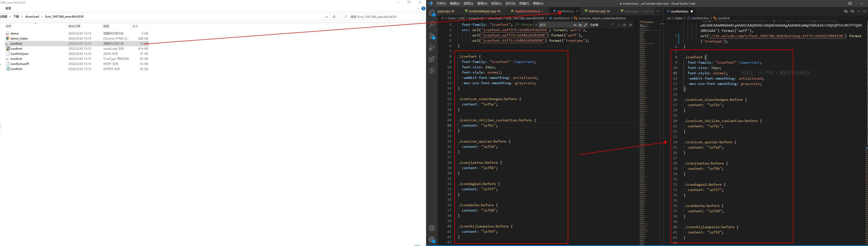Open more tabs ellipsis menu in left editor group
Image resolution: width=868 pixels, height=246 pixels.
click(x=658, y=11)
